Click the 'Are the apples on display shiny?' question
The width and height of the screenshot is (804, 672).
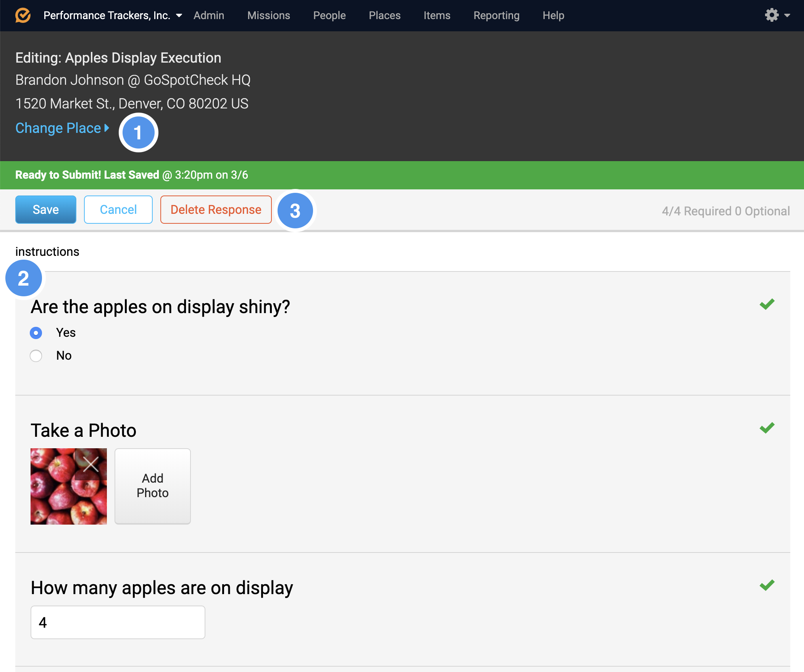pyautogui.click(x=160, y=307)
